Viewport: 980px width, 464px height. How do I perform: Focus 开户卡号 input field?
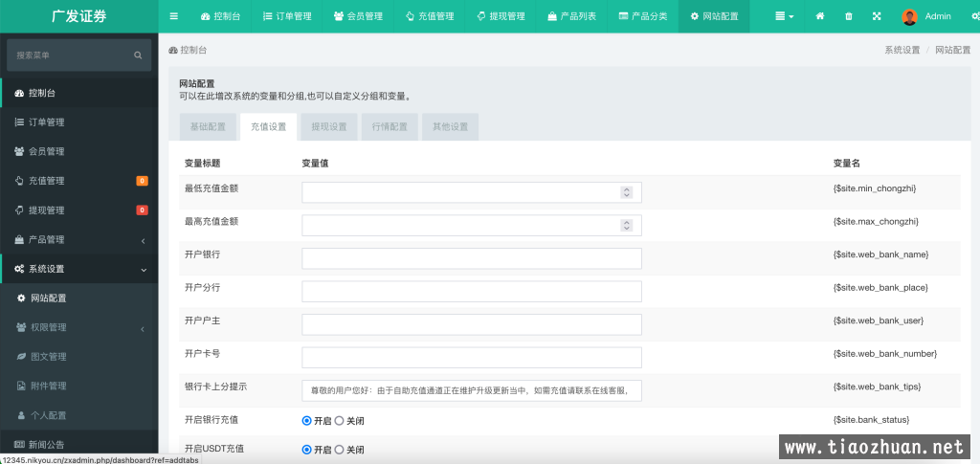point(471,358)
